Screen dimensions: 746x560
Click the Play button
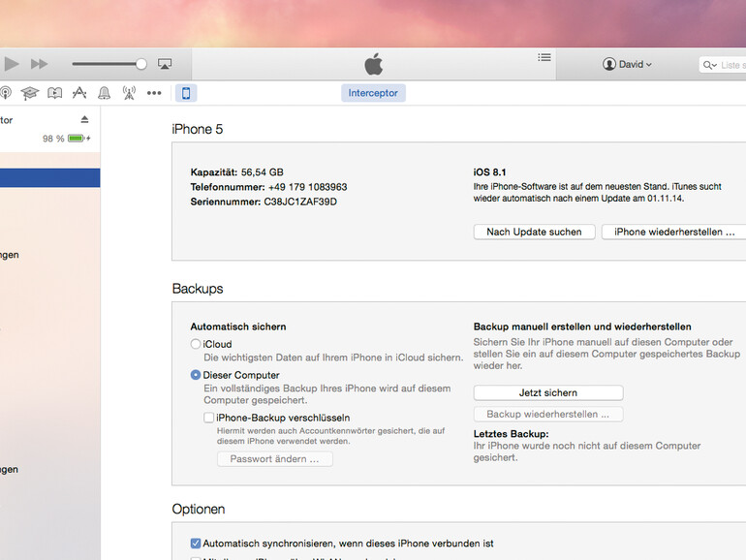[12, 64]
